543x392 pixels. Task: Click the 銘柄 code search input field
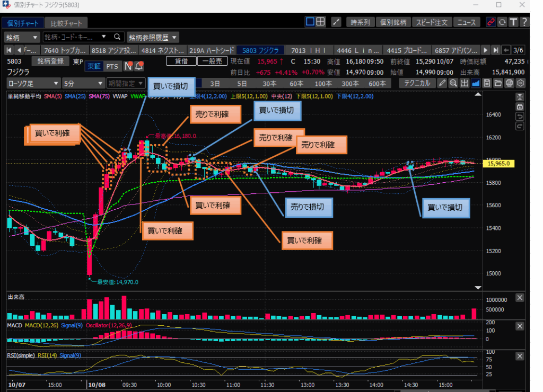[77, 37]
